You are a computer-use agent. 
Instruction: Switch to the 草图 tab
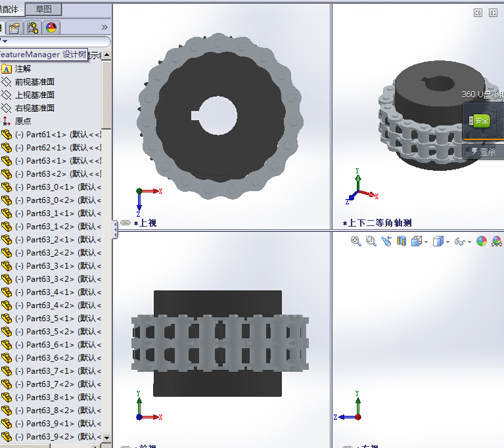point(43,9)
